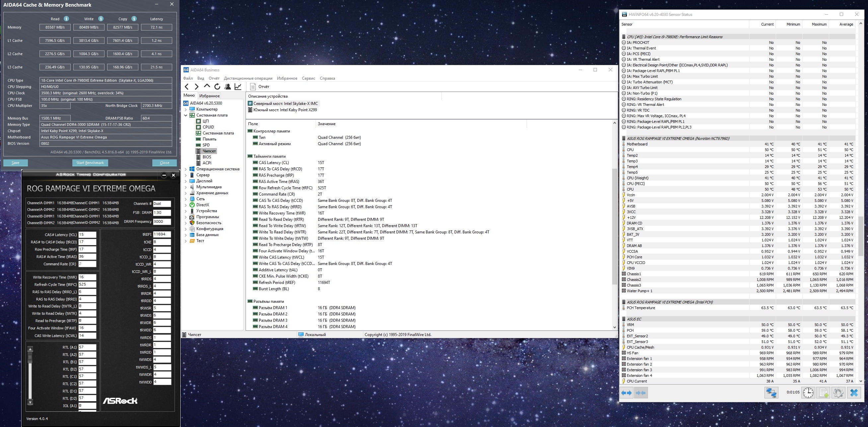868x427 pixels.
Task: Click the Save button in benchmark window
Action: [16, 163]
